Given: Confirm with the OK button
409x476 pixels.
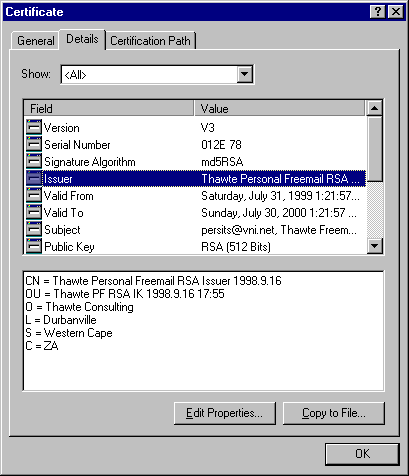Looking at the screenshot, I should (362, 454).
